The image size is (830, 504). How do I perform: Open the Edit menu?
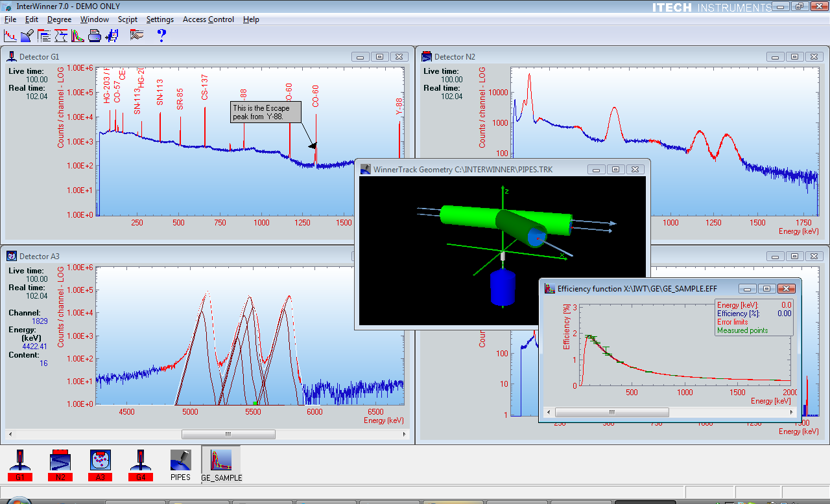coord(32,19)
